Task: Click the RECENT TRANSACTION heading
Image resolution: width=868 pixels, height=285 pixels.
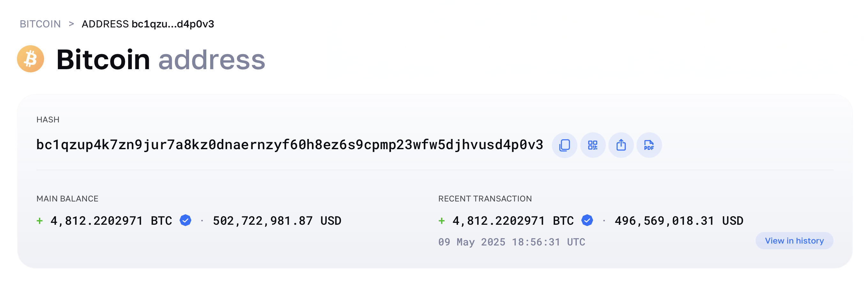Action: pyautogui.click(x=485, y=199)
